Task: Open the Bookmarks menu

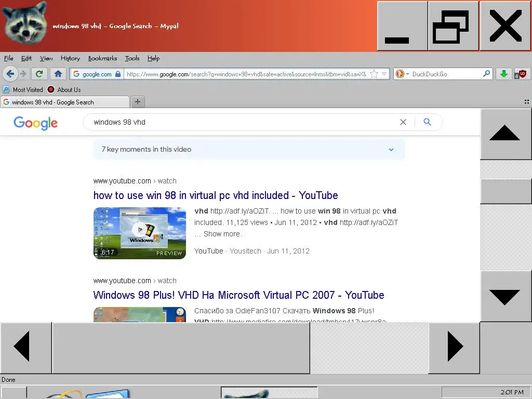Action: tap(102, 58)
